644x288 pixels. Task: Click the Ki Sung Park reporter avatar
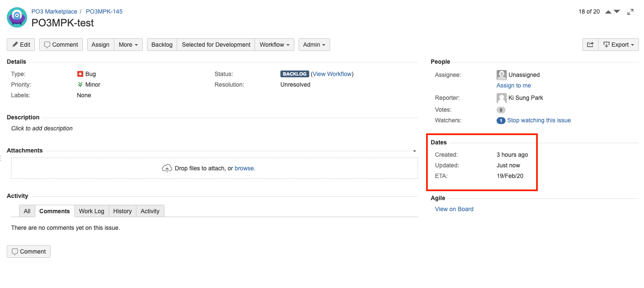tap(502, 98)
